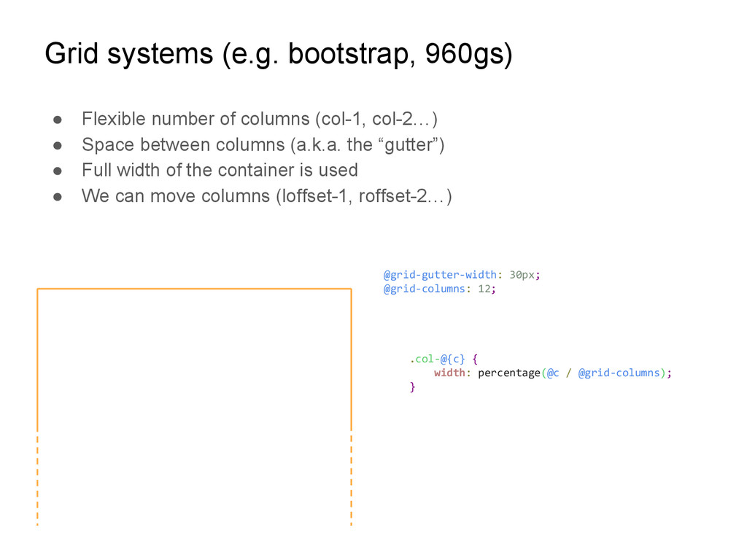Viewport: 747px width, 560px height.
Task: Select the bullet 'Flexible number of columns (col-1, col-2…)'
Action: coord(260,119)
